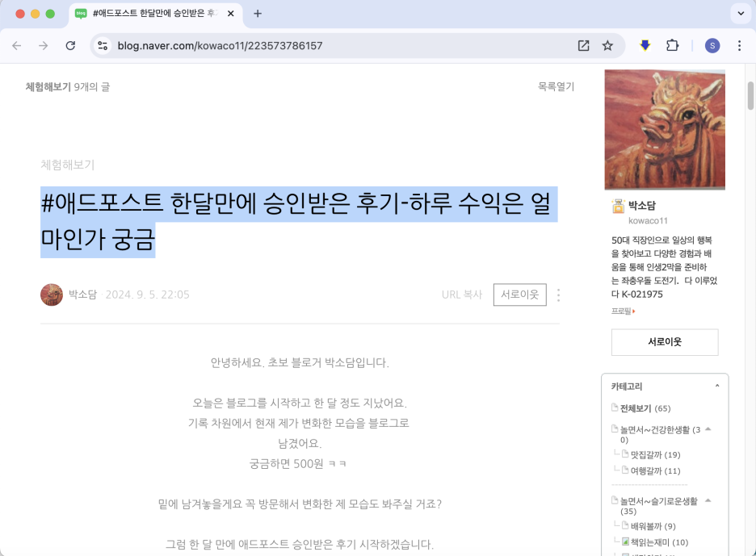Open 놀면서~슬기로운생활 category
The height and width of the screenshot is (556, 756).
[x=658, y=506]
